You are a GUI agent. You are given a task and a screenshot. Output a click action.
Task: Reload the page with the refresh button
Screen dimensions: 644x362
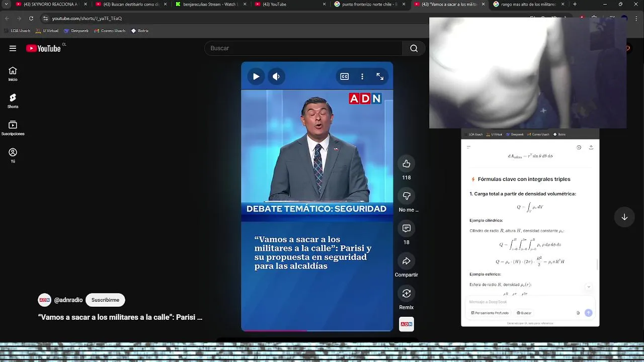[x=31, y=19]
